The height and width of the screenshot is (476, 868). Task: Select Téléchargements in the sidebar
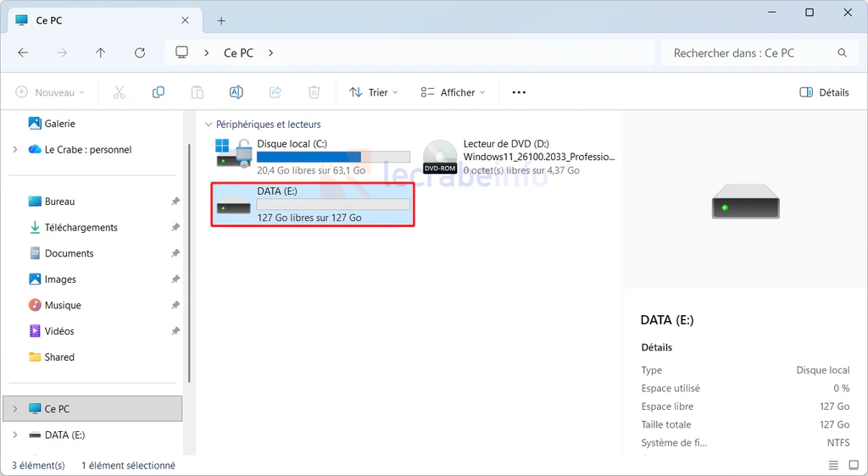point(81,228)
